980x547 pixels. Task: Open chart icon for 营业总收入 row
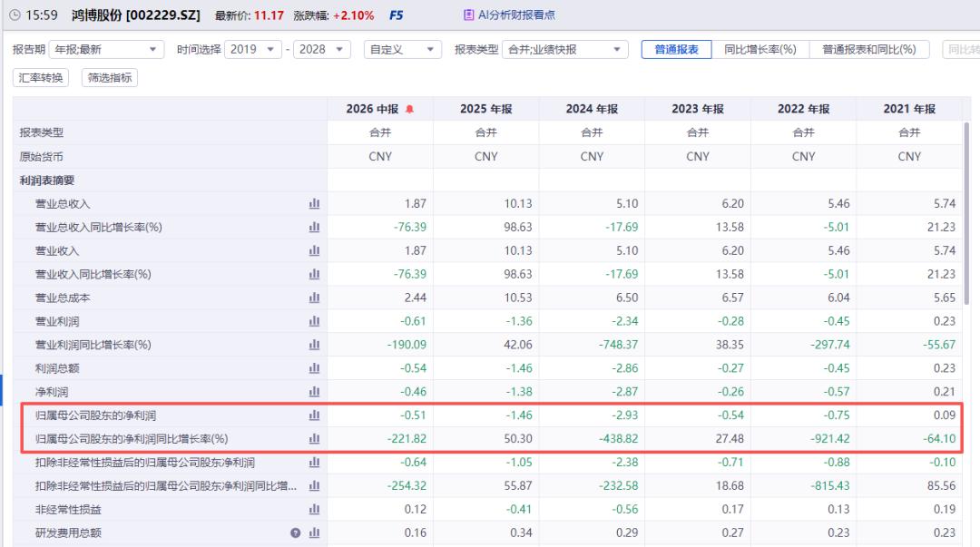coord(314,204)
